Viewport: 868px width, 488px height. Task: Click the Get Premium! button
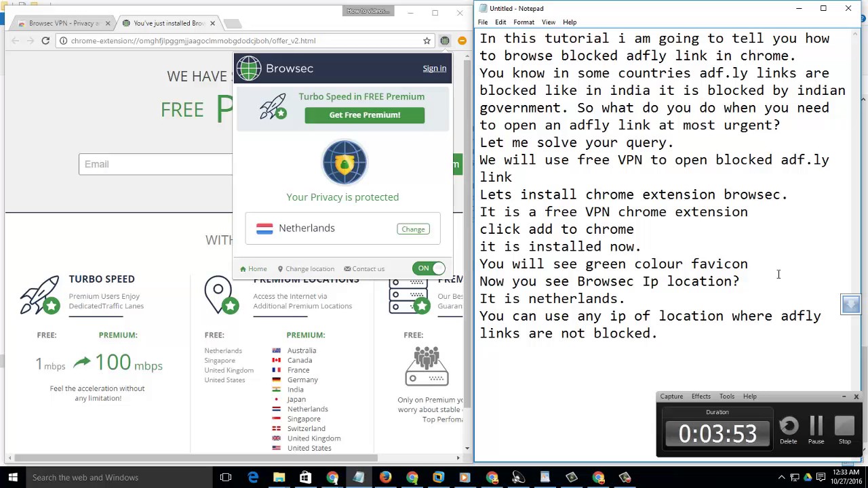click(365, 115)
